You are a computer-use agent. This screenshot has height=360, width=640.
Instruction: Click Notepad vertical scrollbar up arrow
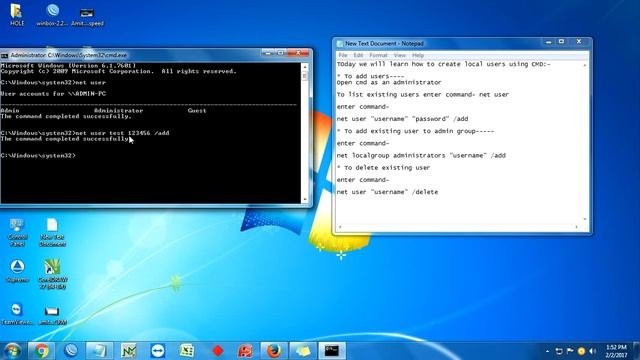585,65
